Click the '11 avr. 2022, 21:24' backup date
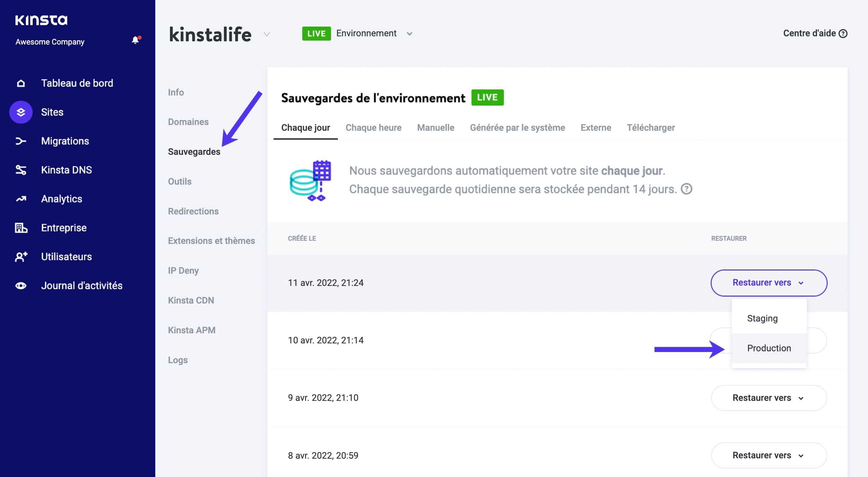868x477 pixels. pyautogui.click(x=326, y=283)
